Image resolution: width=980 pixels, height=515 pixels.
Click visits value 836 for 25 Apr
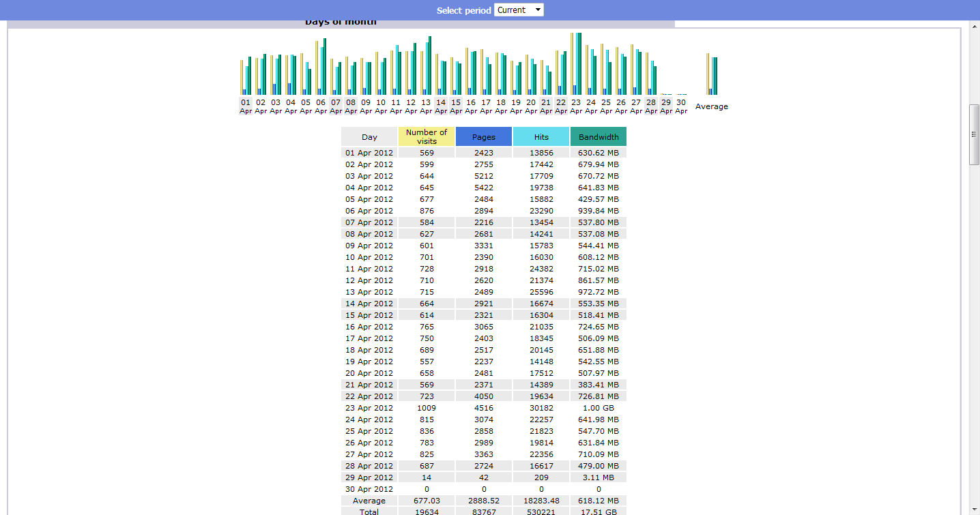pyautogui.click(x=427, y=431)
